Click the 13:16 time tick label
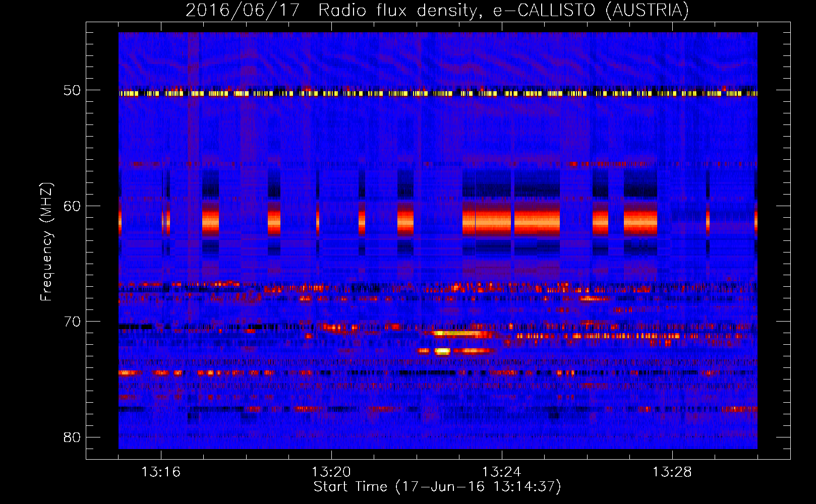 point(161,472)
